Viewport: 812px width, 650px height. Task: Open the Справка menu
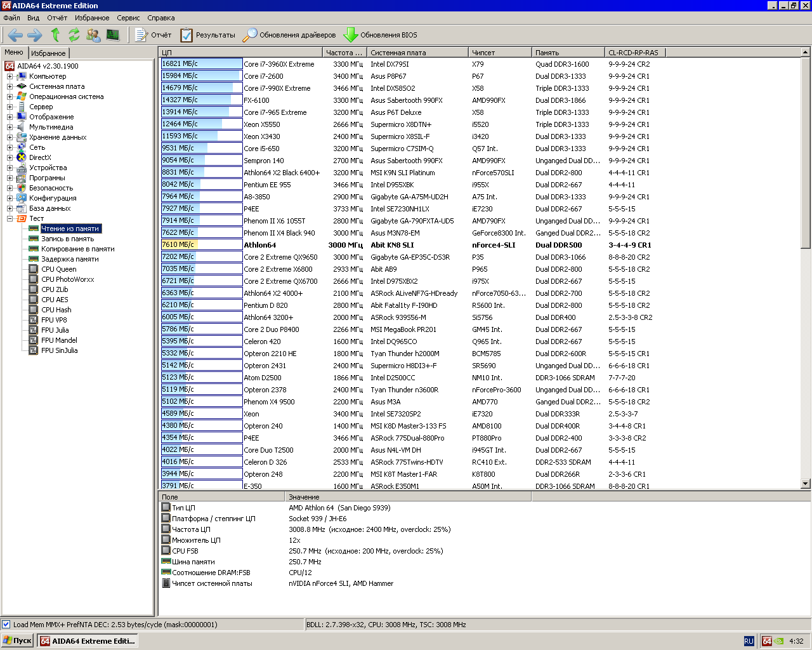(161, 18)
